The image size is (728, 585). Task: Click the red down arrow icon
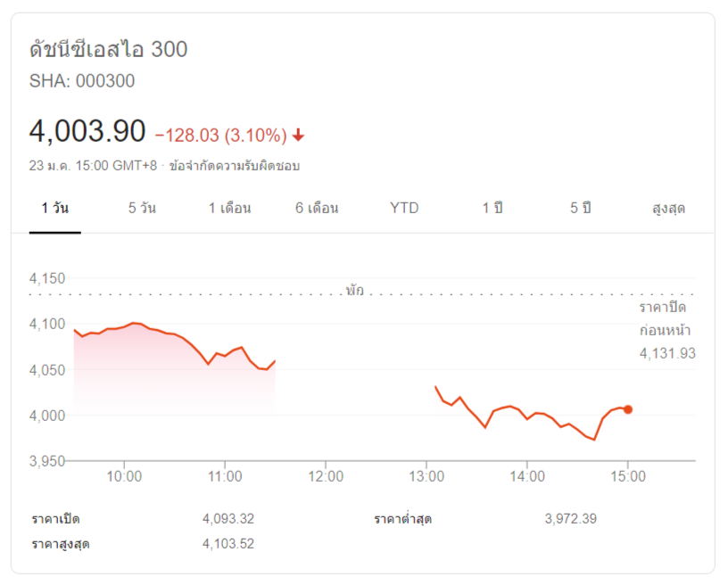298,136
